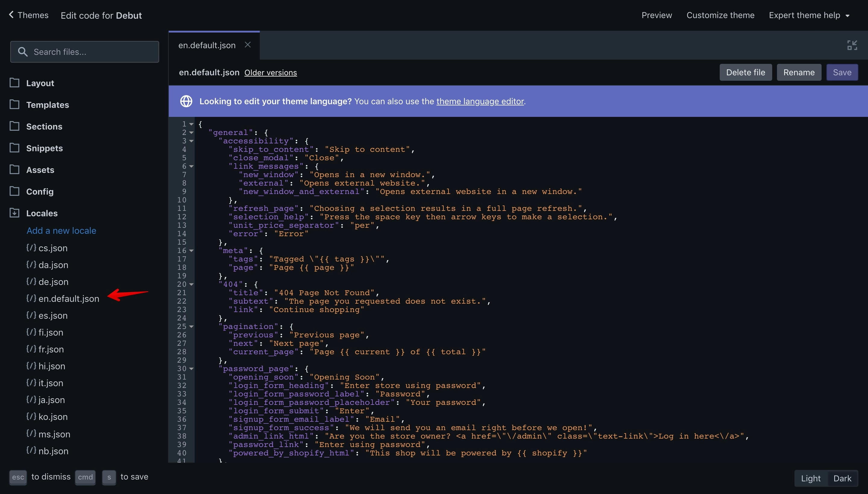Click the Rename button

799,72
